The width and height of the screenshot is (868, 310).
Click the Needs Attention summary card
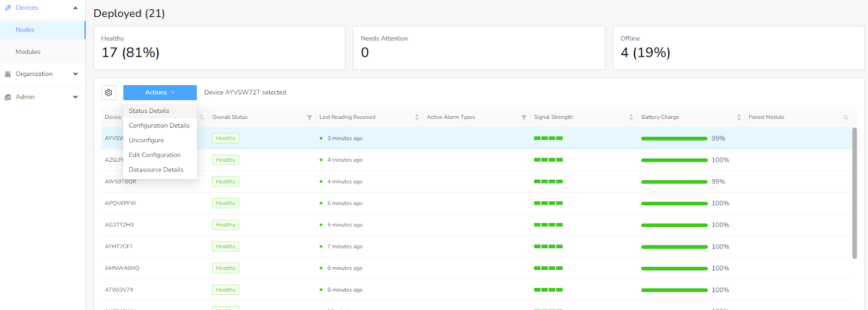478,48
